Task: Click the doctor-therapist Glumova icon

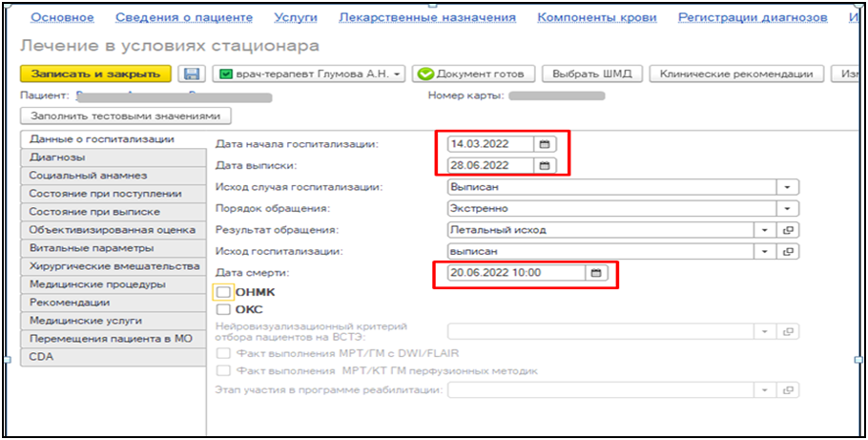Action: click(x=225, y=74)
